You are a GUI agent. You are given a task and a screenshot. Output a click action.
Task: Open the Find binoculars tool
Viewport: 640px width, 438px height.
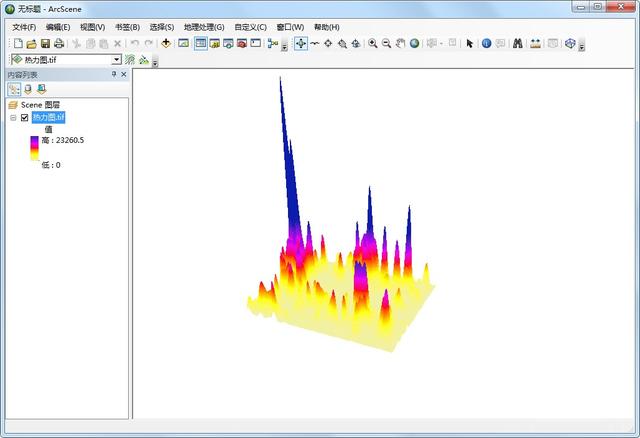[x=518, y=44]
